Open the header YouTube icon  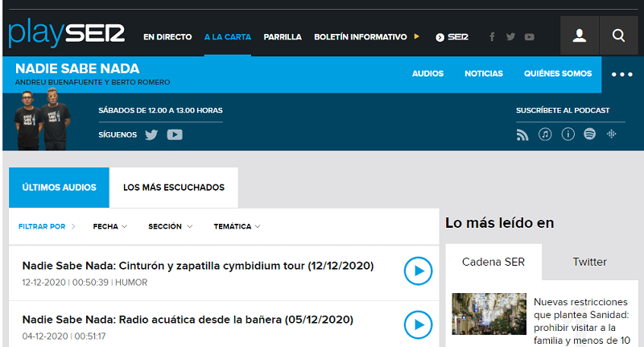530,37
